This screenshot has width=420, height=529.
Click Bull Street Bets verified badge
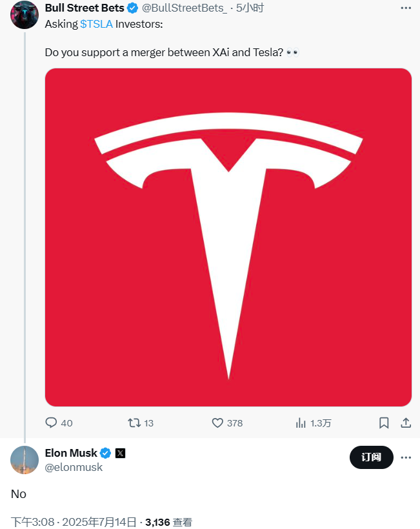132,8
